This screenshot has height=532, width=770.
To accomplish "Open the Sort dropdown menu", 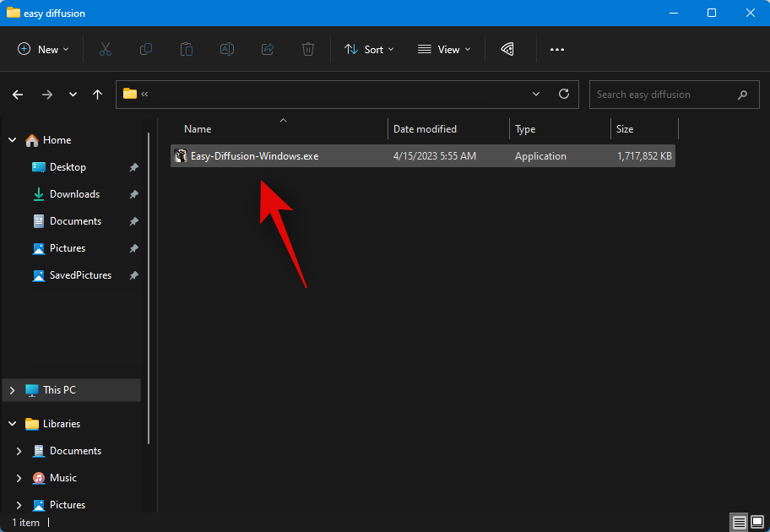I will point(369,50).
